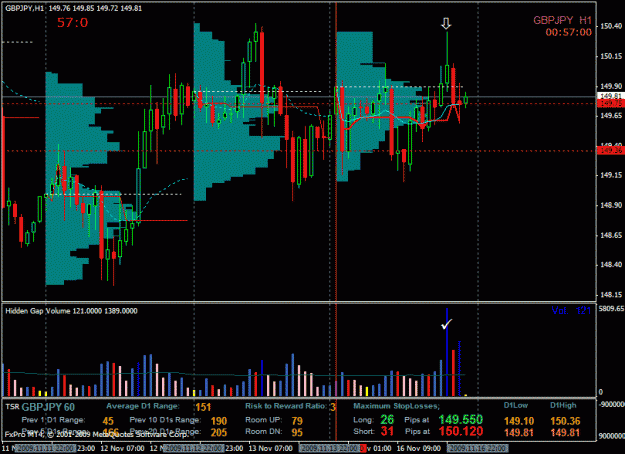Click the 2009.11.12 22:00 time axis tag
The image size is (625, 454).
193,448
